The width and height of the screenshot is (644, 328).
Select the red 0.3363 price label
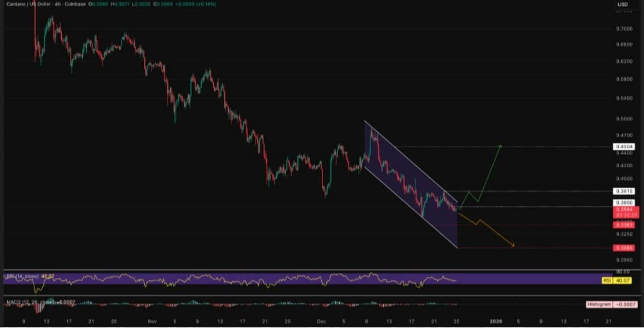click(623, 225)
